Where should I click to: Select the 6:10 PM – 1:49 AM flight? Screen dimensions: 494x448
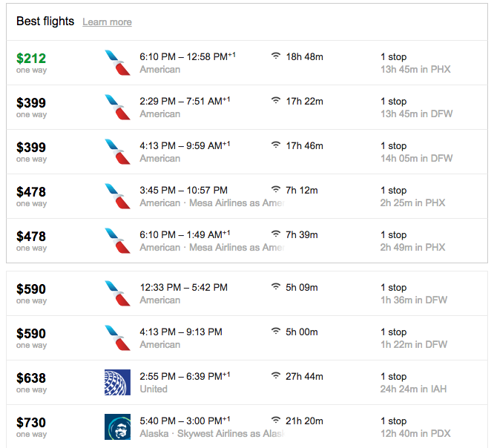point(247,240)
